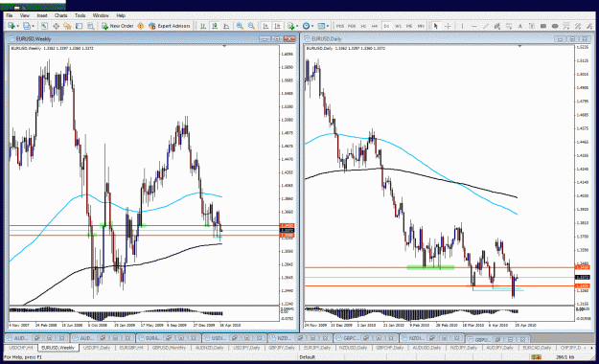Click the Expert Advisors button

(170, 26)
